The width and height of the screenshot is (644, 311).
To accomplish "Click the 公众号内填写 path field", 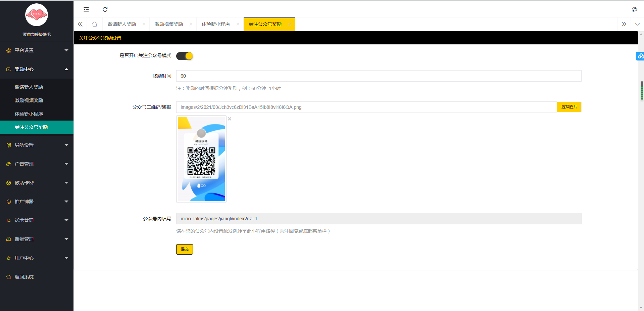I will point(379,219).
